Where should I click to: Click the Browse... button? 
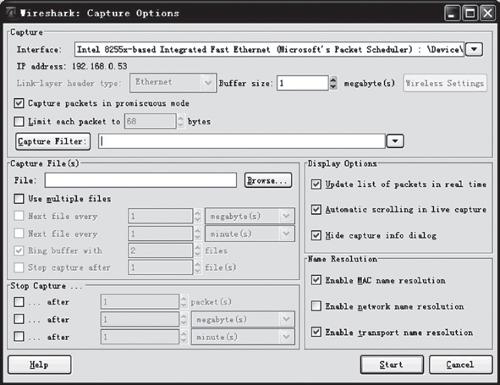pyautogui.click(x=268, y=180)
